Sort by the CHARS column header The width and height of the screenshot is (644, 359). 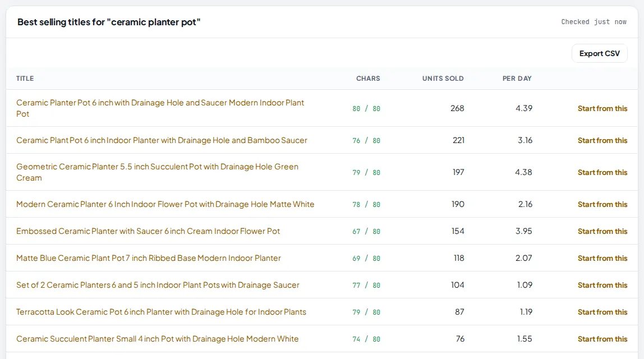(368, 79)
